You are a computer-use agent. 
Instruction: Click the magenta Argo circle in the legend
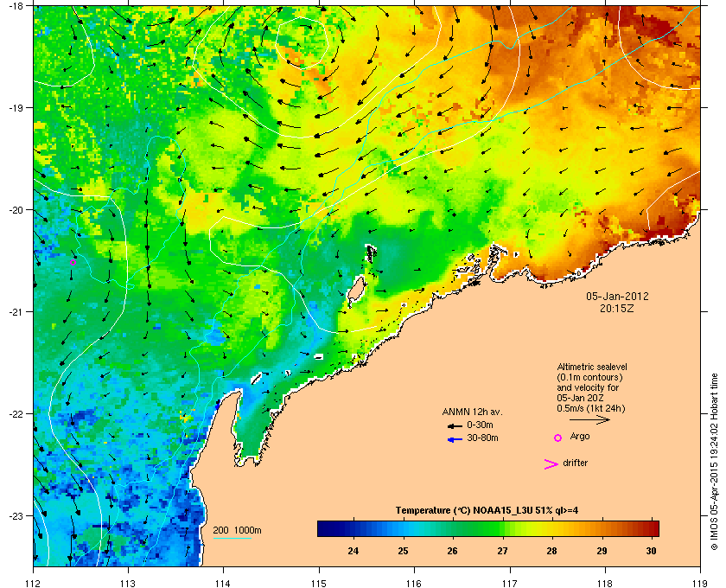pos(558,438)
